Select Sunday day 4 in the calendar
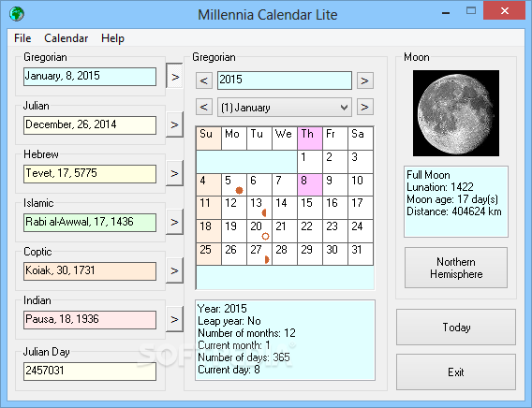The height and width of the screenshot is (408, 532). pos(209,184)
